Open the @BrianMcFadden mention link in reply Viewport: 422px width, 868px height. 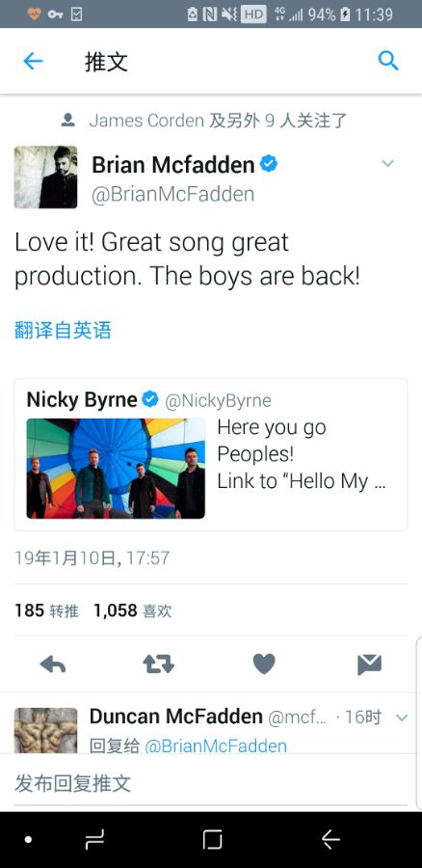click(x=216, y=746)
